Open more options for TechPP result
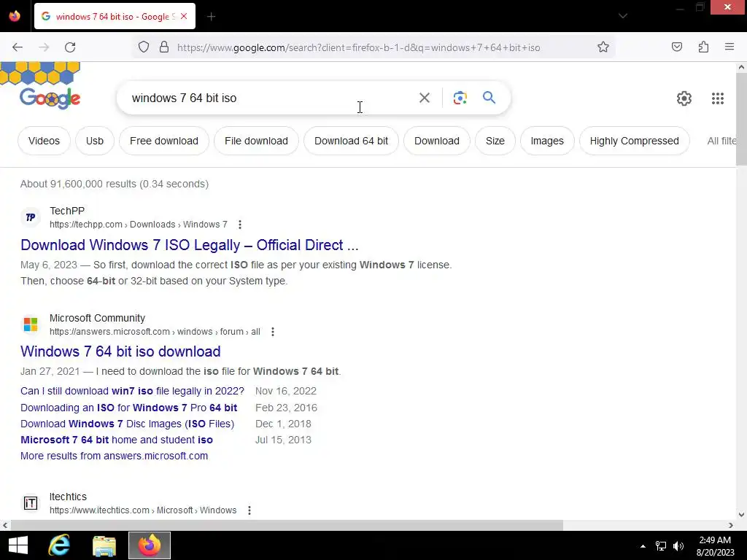Screen dimensions: 747x560 coord(240,225)
